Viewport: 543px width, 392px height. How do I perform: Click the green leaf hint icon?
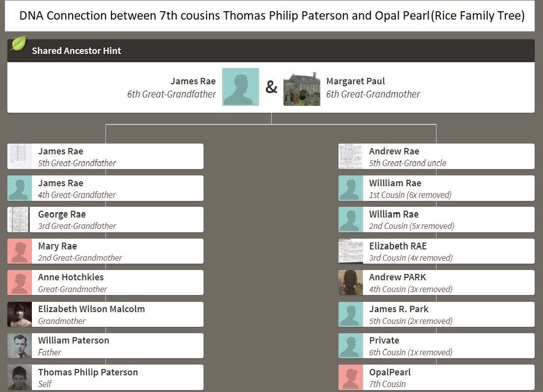click(19, 44)
